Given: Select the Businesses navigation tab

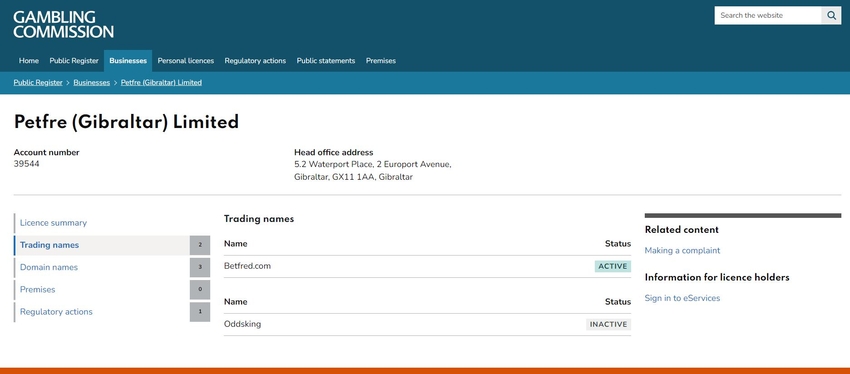Looking at the screenshot, I should (x=128, y=61).
